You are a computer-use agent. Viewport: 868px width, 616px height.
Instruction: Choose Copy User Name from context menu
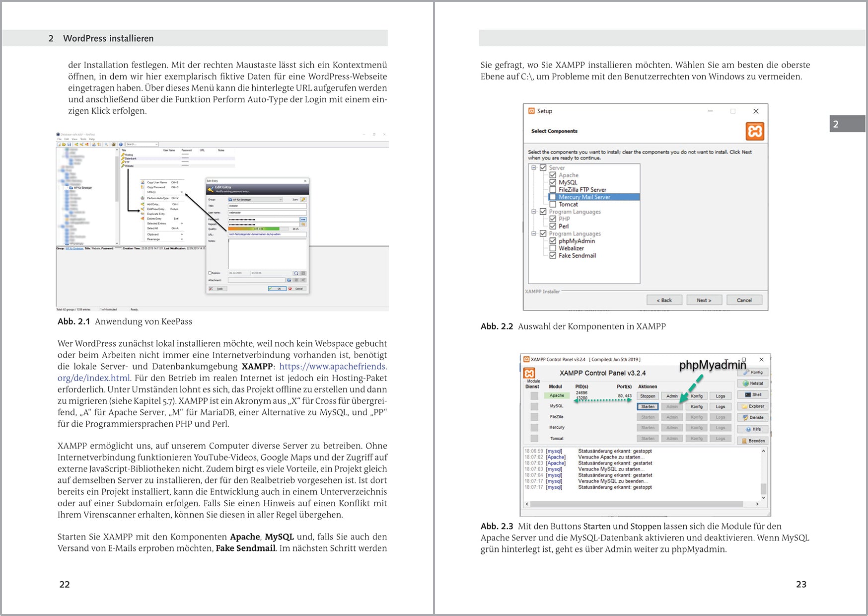pos(157,182)
